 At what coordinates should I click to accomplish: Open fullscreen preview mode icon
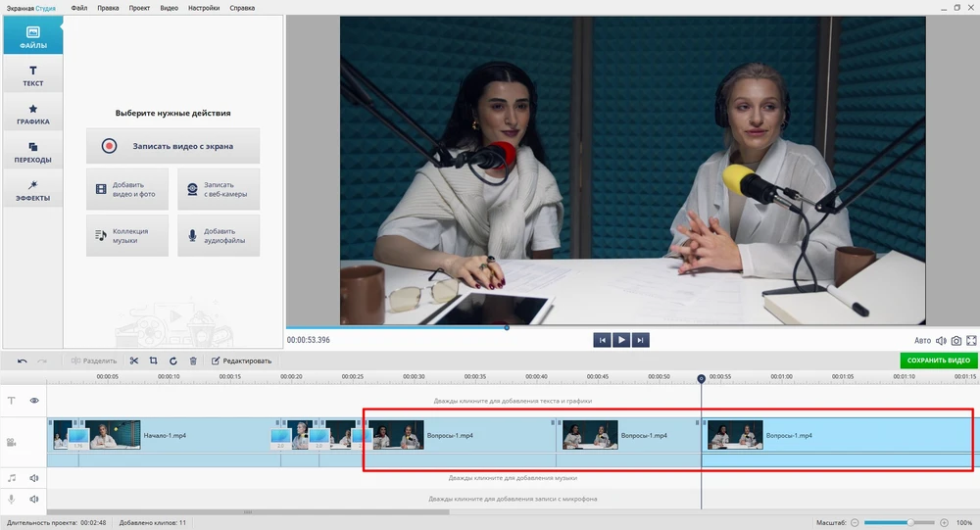pyautogui.click(x=971, y=341)
